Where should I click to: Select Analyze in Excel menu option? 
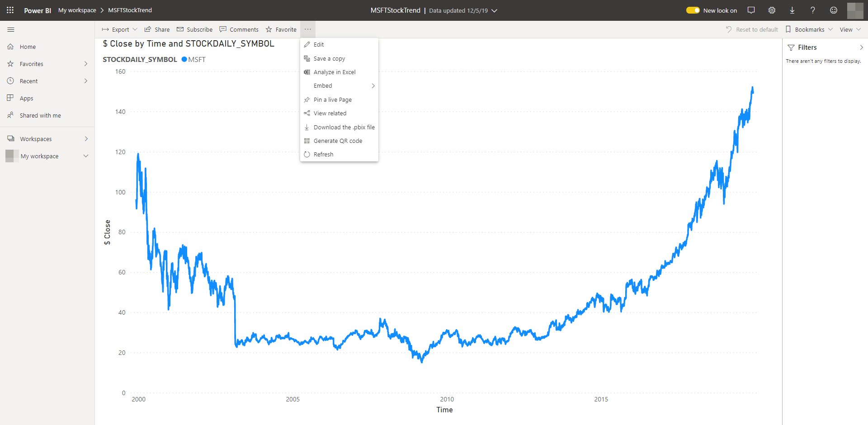click(x=334, y=72)
